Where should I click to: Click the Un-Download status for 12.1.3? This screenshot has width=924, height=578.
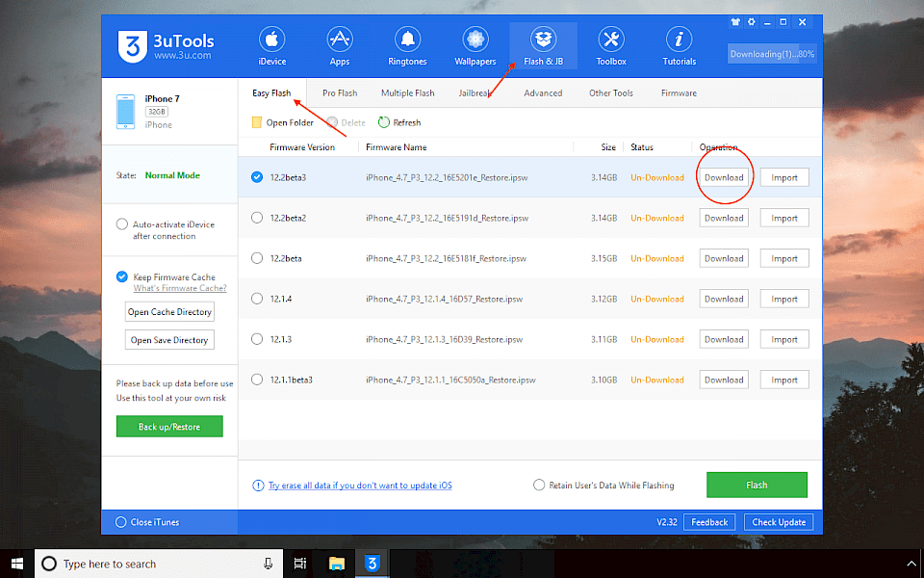point(657,340)
